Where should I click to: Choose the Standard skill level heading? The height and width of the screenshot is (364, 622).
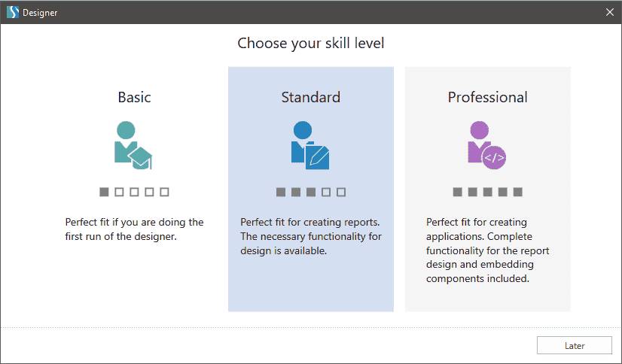click(x=311, y=97)
